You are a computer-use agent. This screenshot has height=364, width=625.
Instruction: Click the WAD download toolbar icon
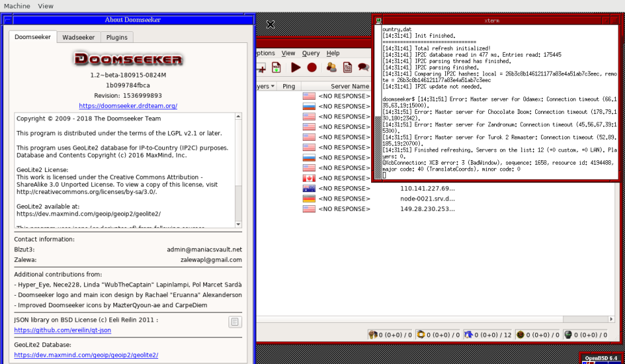[276, 67]
